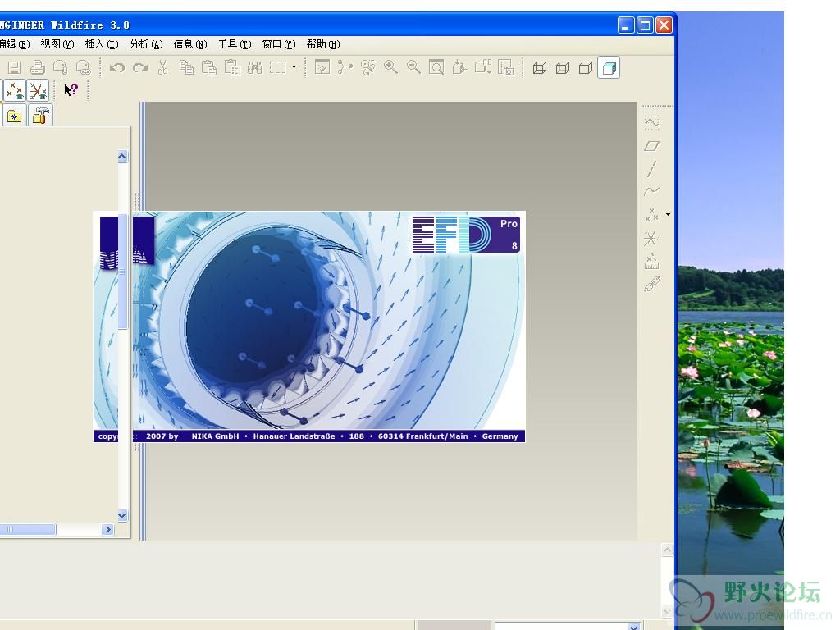This screenshot has width=840, height=630.
Task: Select Shading display style
Action: [609, 67]
